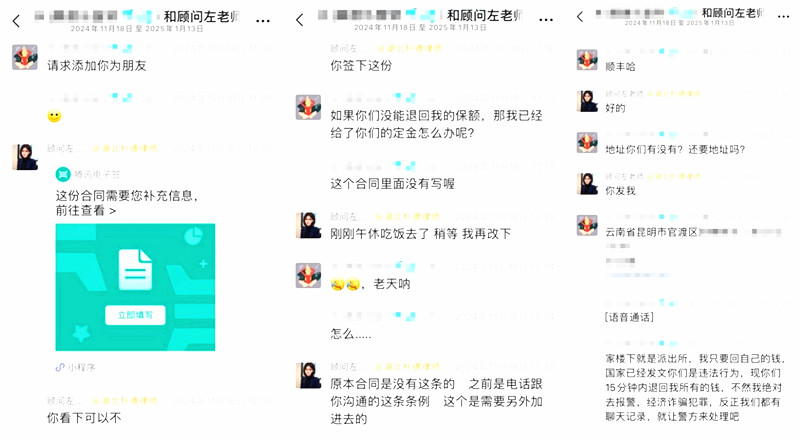Tap the advisor avatar beside 刚刚午休吃饭去了
Screen dimensions: 800x440
308,225
